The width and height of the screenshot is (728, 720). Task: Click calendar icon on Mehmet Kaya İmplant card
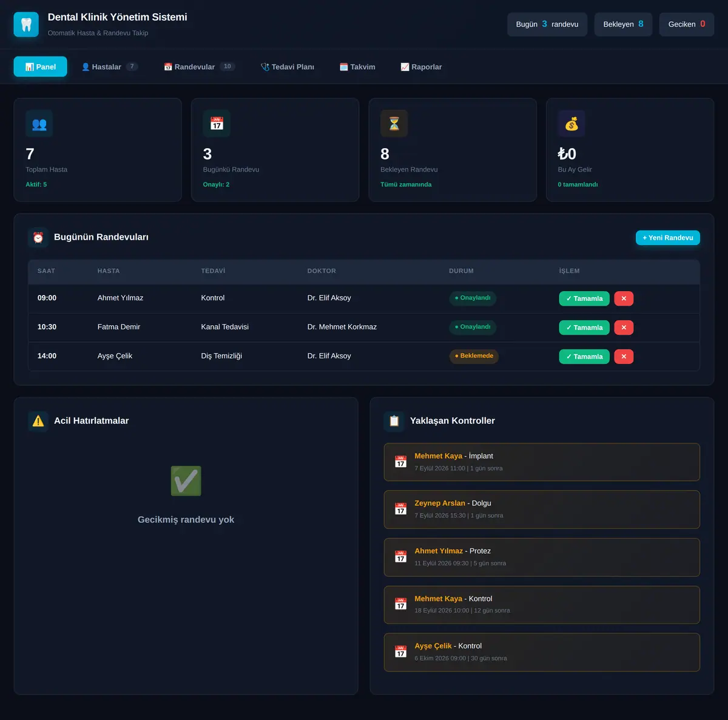[x=400, y=462]
